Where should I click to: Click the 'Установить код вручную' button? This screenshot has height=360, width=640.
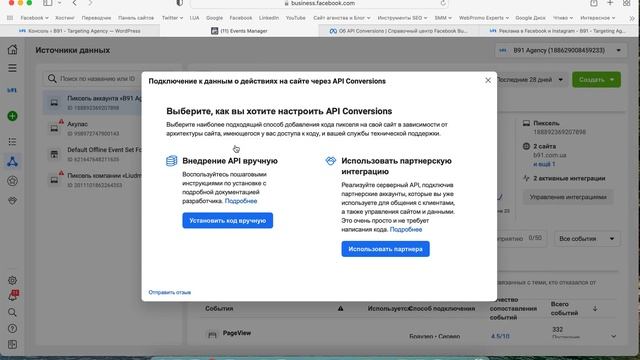tap(227, 220)
